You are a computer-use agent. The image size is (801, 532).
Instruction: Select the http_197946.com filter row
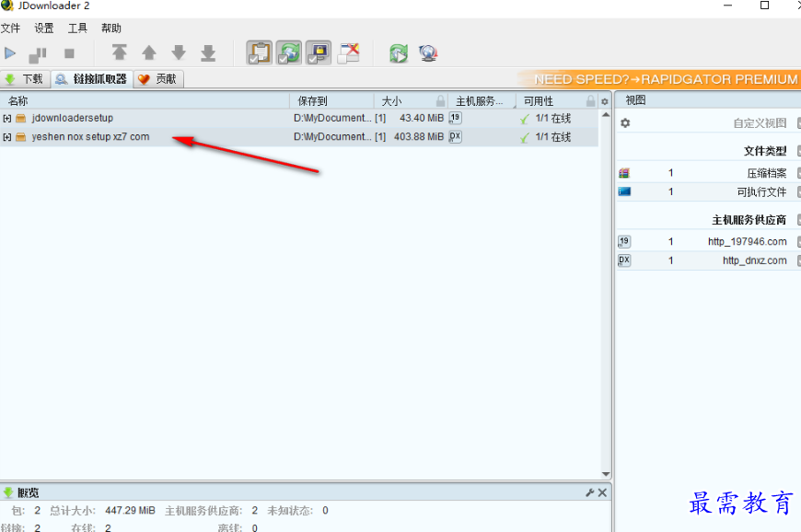(x=709, y=241)
